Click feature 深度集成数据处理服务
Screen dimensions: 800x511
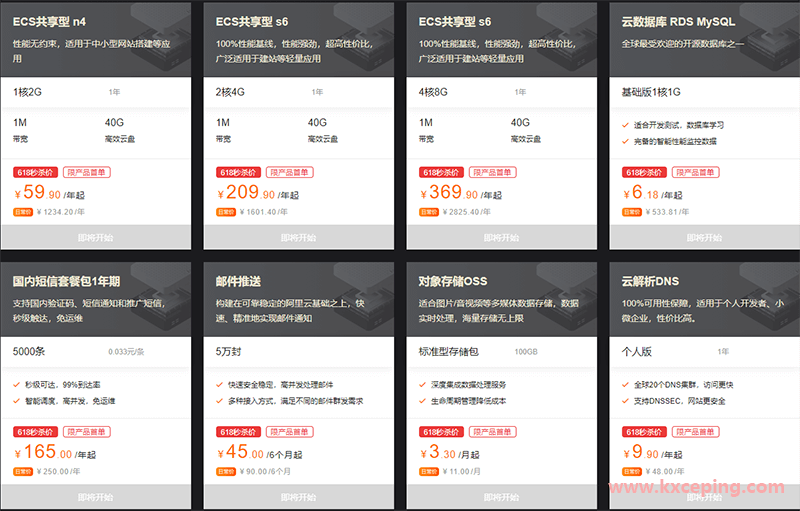(x=468, y=385)
